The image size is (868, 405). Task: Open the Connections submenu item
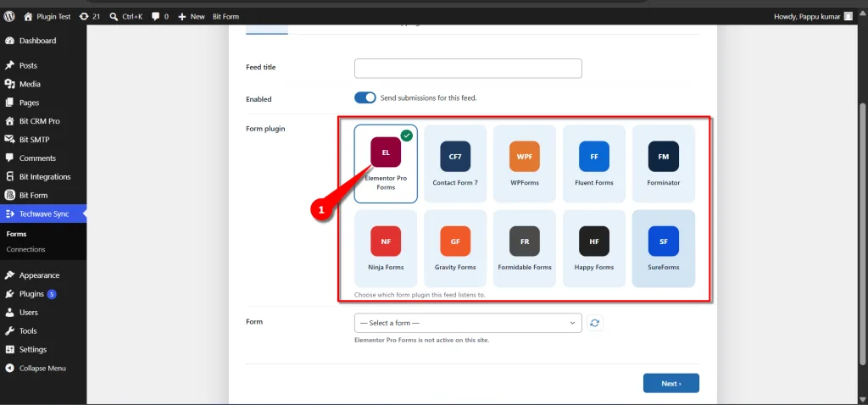[26, 250]
